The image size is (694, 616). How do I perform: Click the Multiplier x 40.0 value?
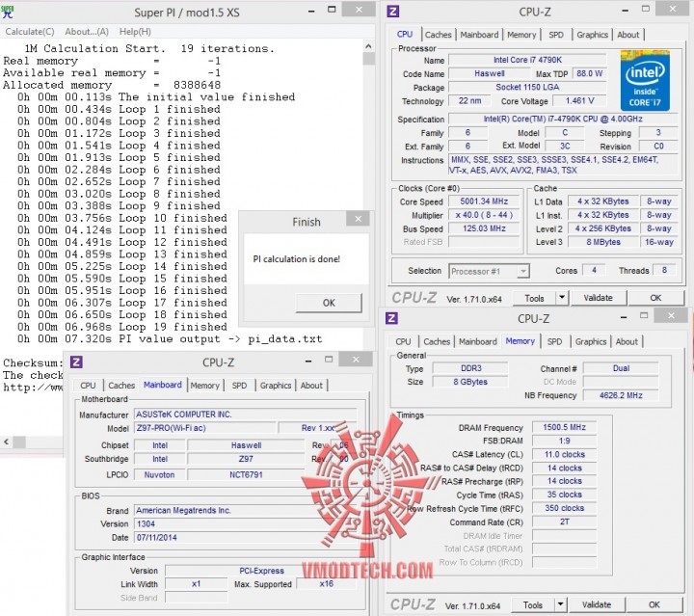[x=484, y=215]
